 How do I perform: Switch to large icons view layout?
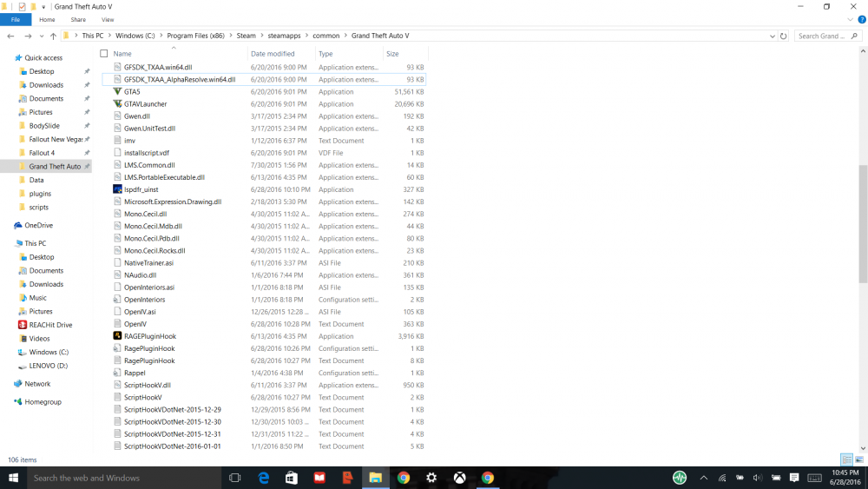point(859,459)
